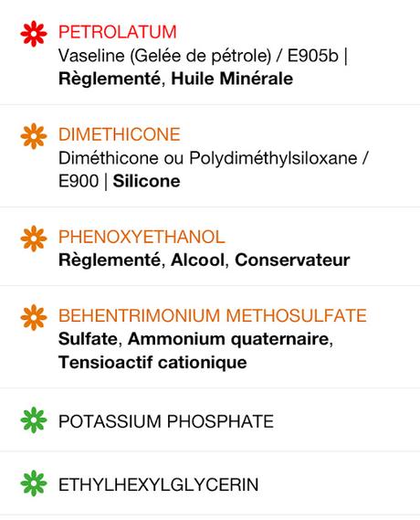
Task: Click orange flower icon beside BEHENTRIMONIUM METHOSULFATE
Action: coord(34,317)
